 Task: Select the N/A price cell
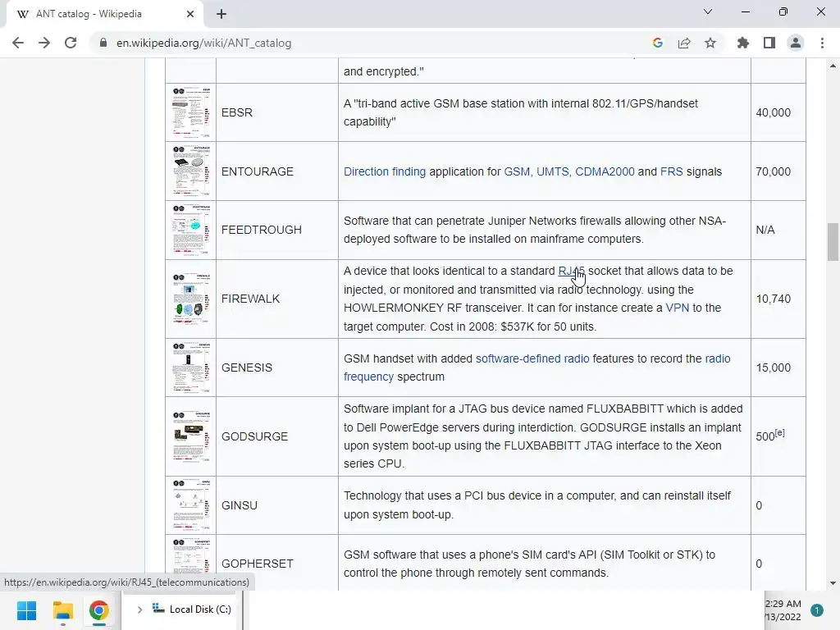tap(778, 230)
